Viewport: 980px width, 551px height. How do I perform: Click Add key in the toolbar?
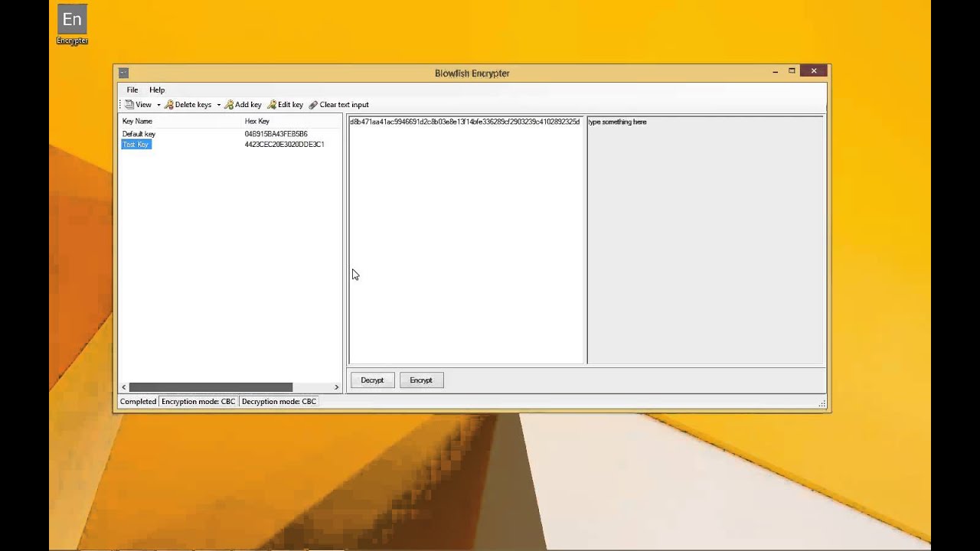coord(243,105)
